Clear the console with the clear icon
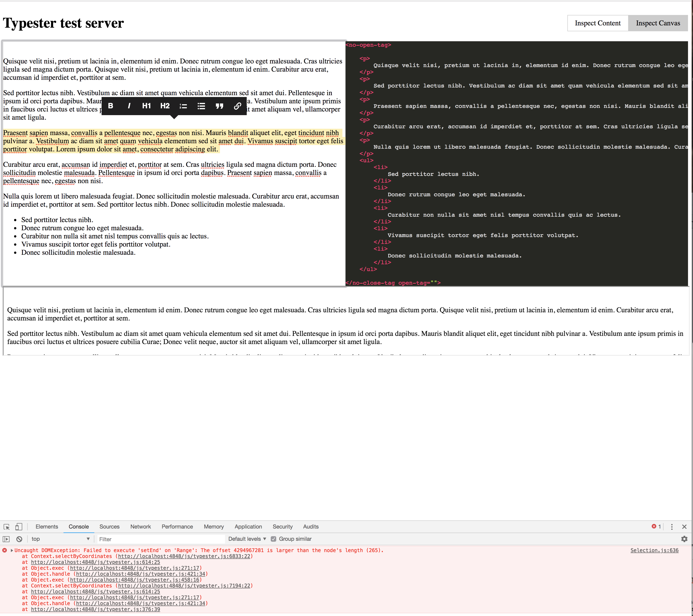 point(19,539)
